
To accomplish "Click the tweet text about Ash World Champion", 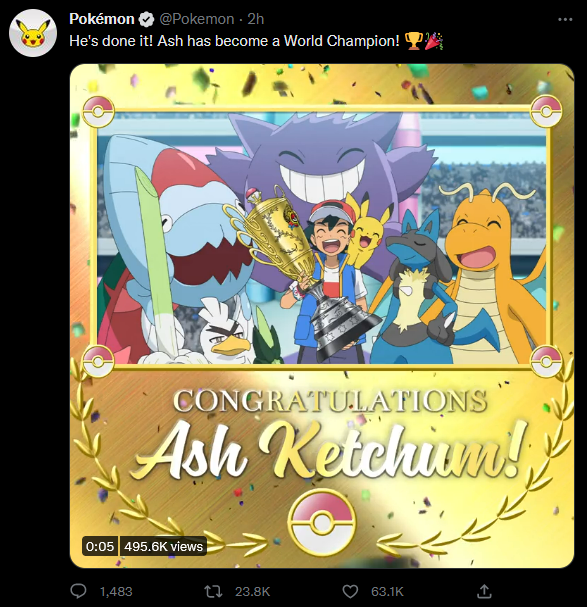I will 234,41.
